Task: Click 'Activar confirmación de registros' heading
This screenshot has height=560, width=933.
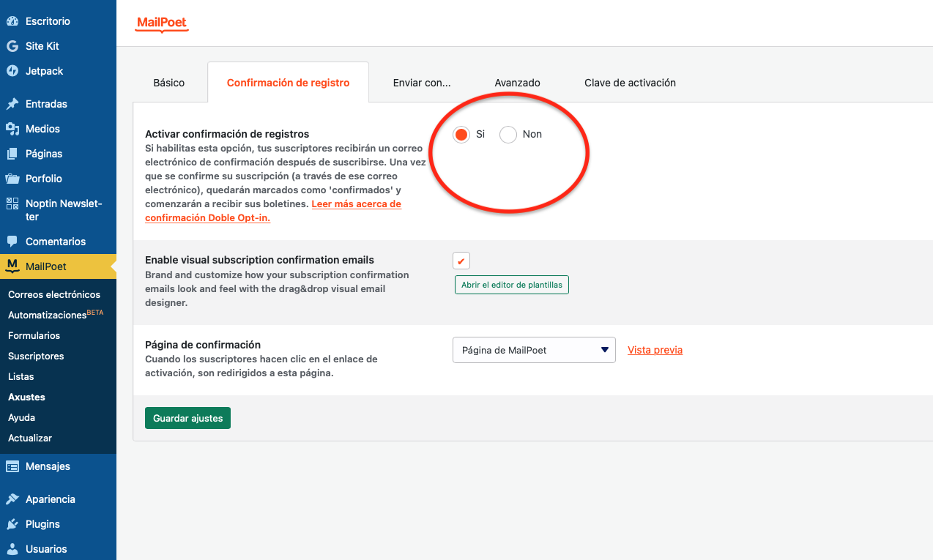Action: coord(227,134)
